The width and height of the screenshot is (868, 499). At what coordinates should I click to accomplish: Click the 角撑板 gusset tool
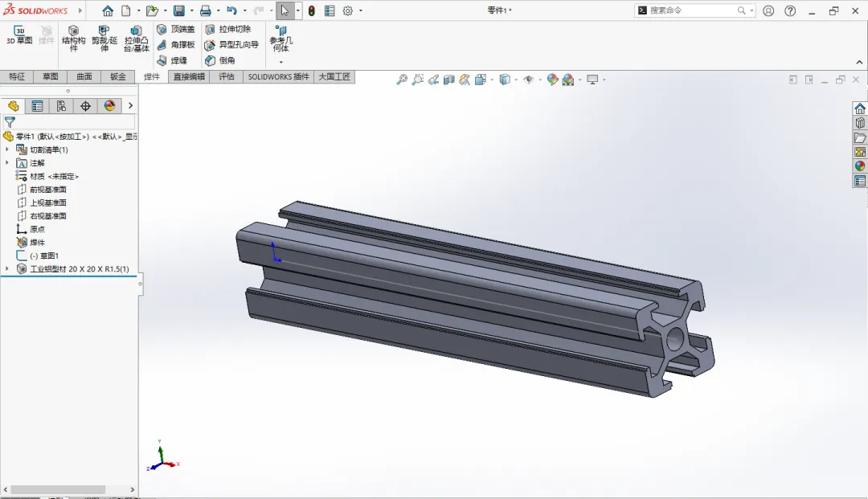click(176, 45)
